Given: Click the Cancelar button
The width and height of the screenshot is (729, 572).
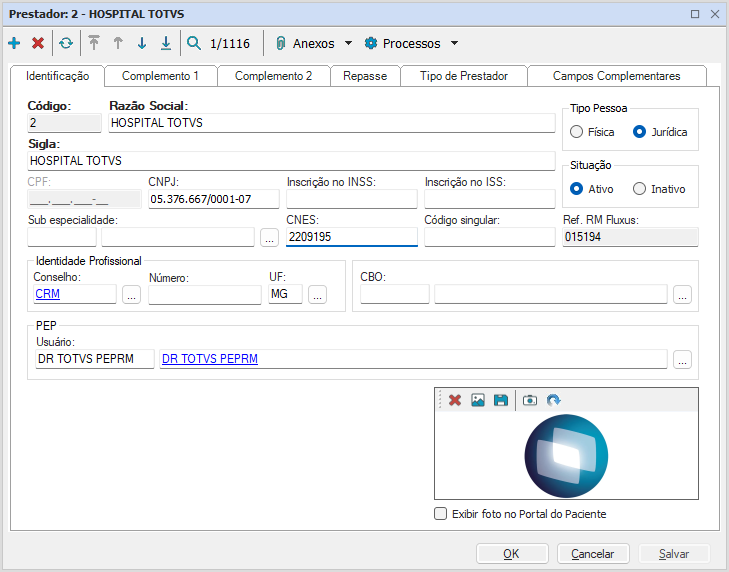Looking at the screenshot, I should [x=593, y=554].
